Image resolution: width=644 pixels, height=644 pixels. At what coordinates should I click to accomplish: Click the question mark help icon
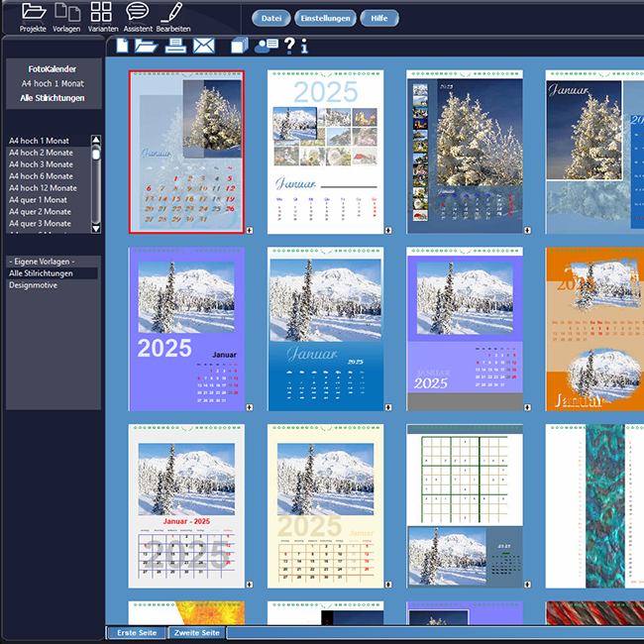pos(289,46)
